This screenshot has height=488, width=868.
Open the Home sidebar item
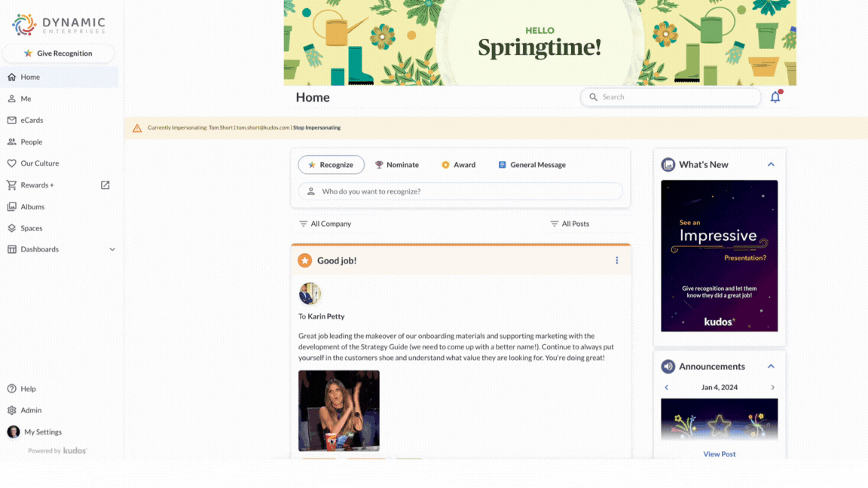coord(60,77)
